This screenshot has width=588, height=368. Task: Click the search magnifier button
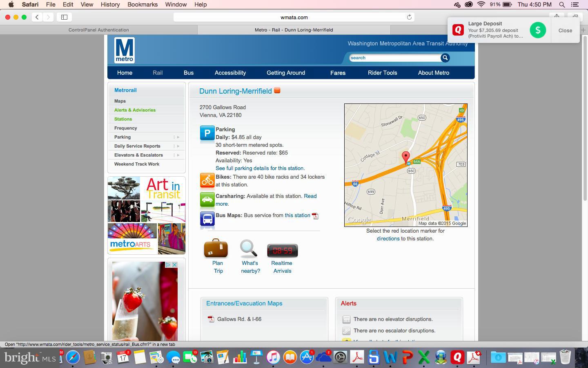click(x=445, y=58)
